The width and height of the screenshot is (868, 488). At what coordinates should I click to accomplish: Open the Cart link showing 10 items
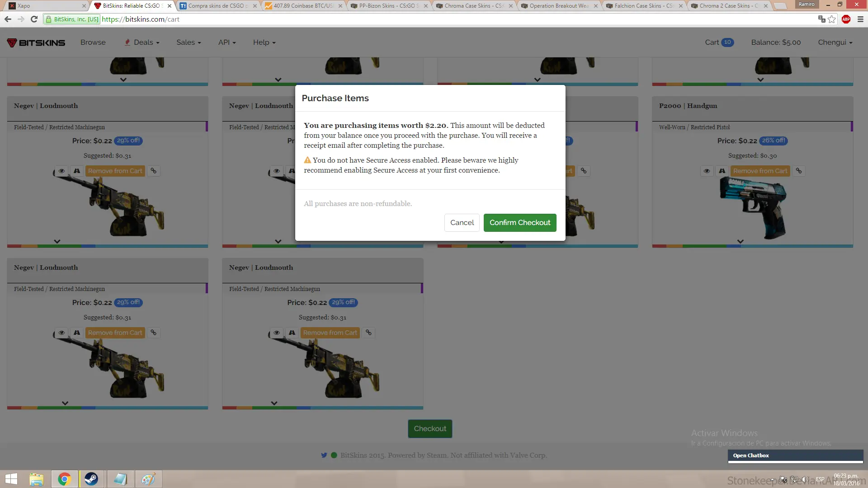pos(719,42)
